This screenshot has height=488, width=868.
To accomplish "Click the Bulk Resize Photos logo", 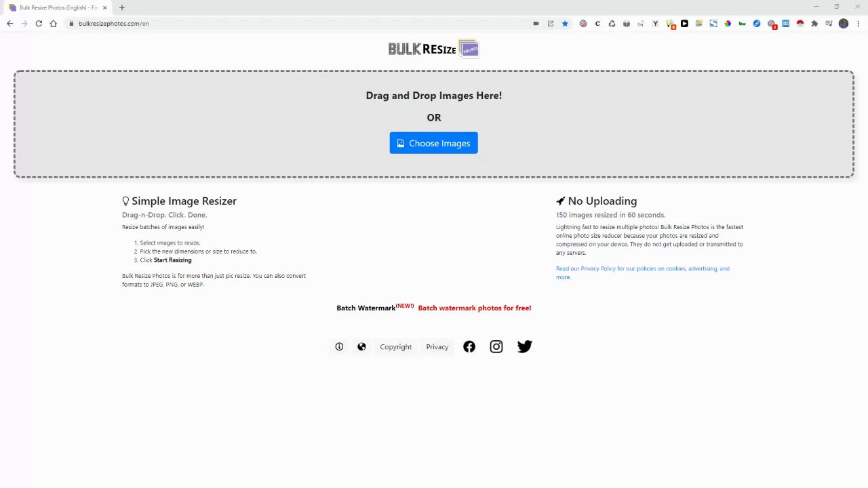I will [433, 49].
